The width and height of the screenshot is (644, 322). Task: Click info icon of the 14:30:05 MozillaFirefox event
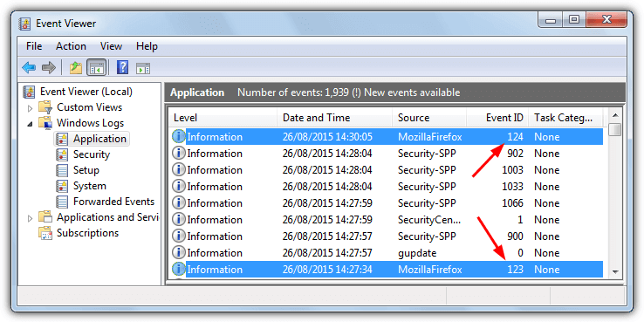178,136
